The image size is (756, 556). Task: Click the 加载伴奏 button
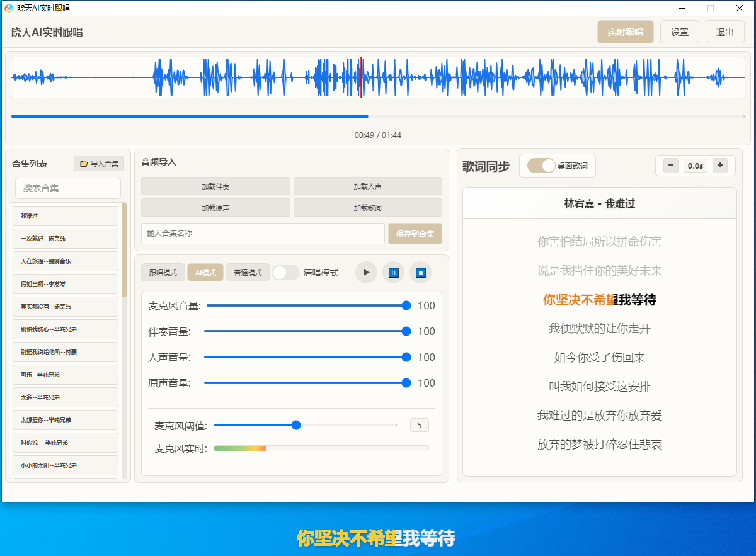(x=215, y=186)
